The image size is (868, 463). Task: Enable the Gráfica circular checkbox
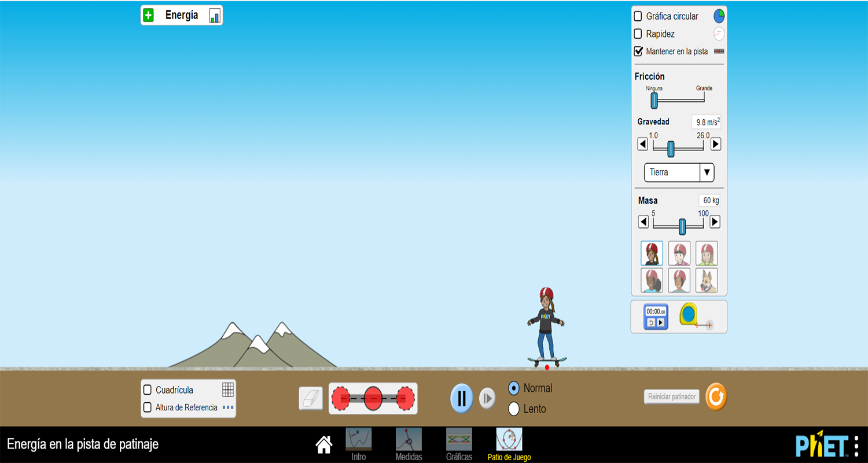(x=638, y=16)
